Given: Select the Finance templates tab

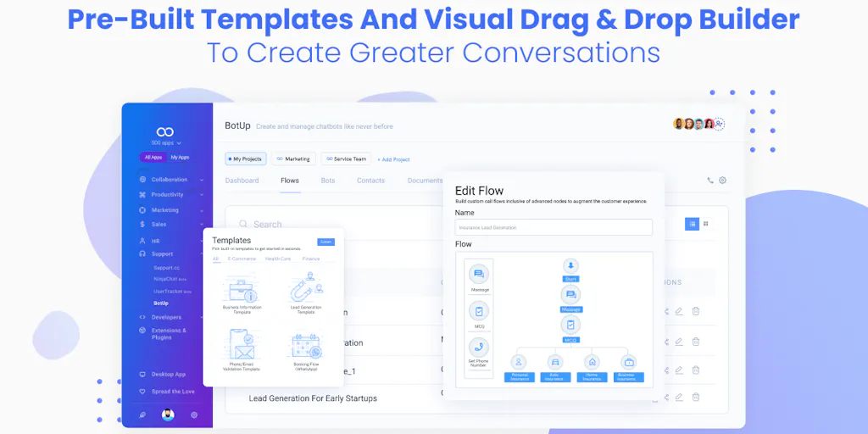Looking at the screenshot, I should tap(311, 259).
